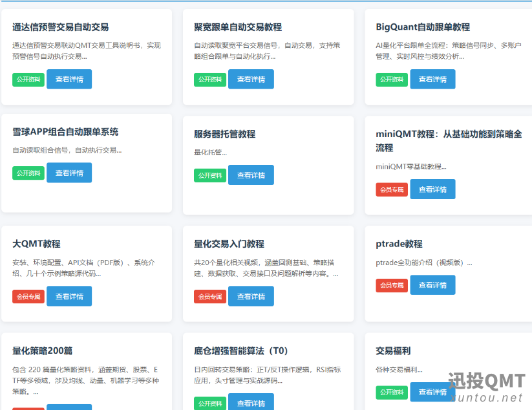View details of miniQMT教程 card
This screenshot has width=532, height=410.
tap(432, 189)
